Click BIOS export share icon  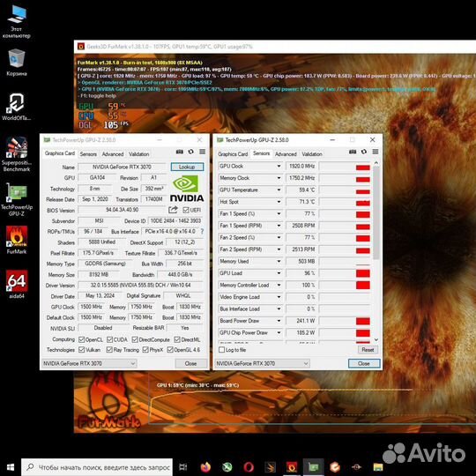click(173, 210)
